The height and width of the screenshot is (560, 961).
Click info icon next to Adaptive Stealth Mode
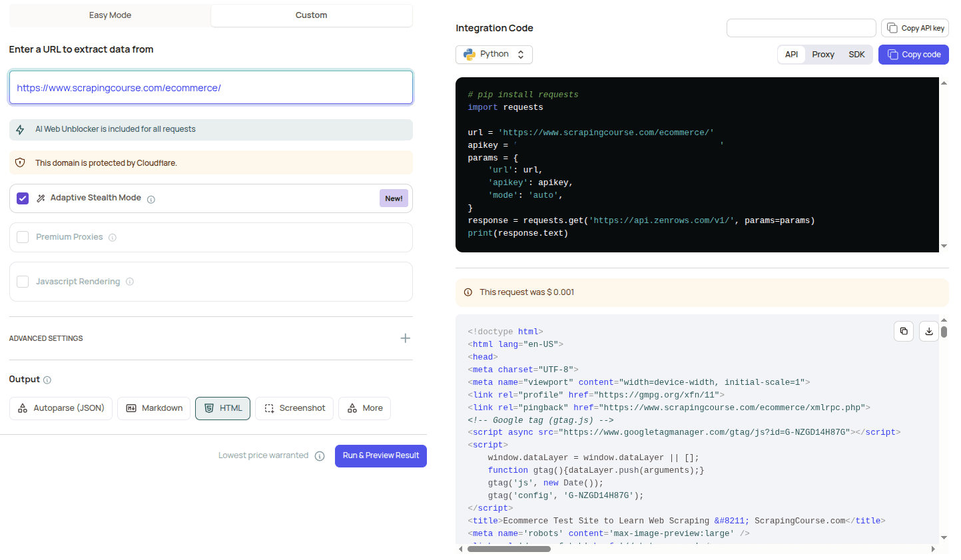point(151,199)
